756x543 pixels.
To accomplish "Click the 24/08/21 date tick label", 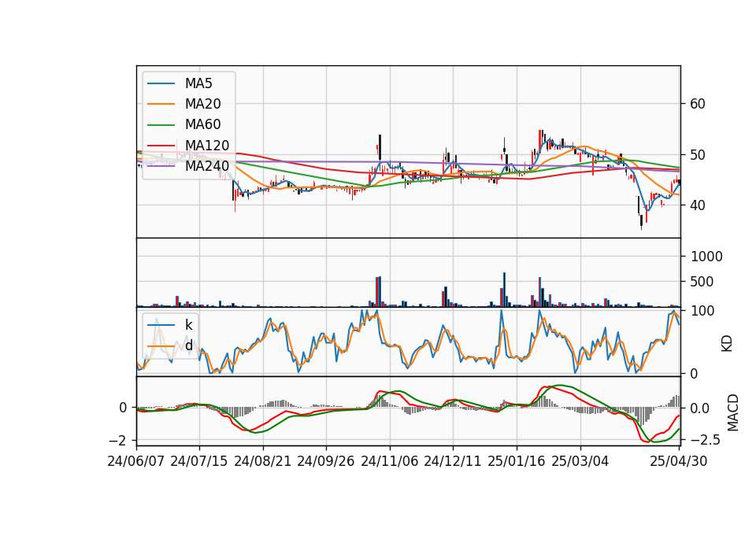I will [x=263, y=461].
